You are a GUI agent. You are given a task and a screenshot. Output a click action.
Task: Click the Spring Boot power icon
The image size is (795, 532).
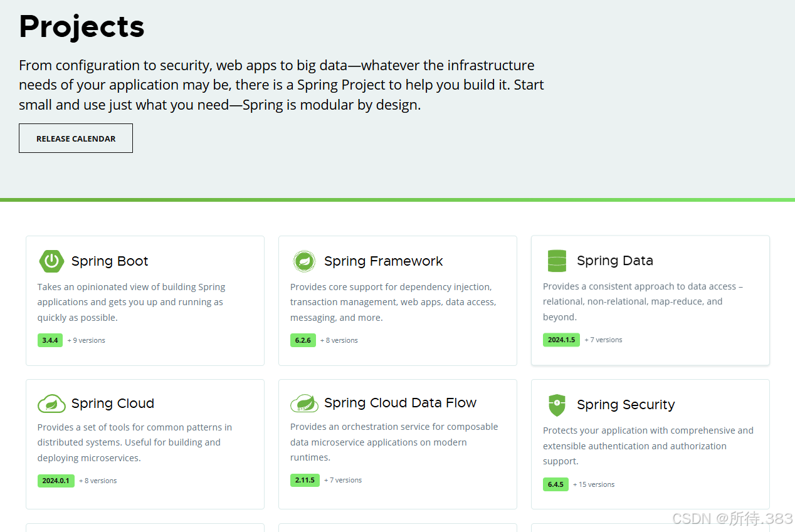(51, 261)
